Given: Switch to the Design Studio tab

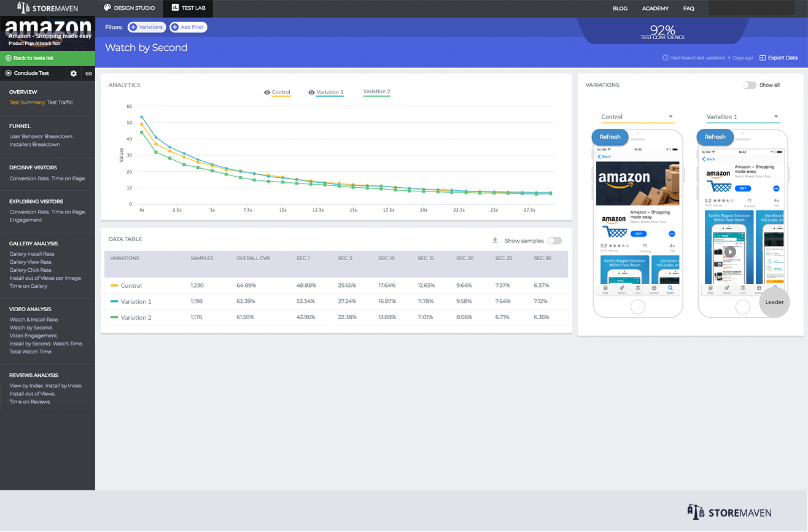Looking at the screenshot, I should (128, 8).
